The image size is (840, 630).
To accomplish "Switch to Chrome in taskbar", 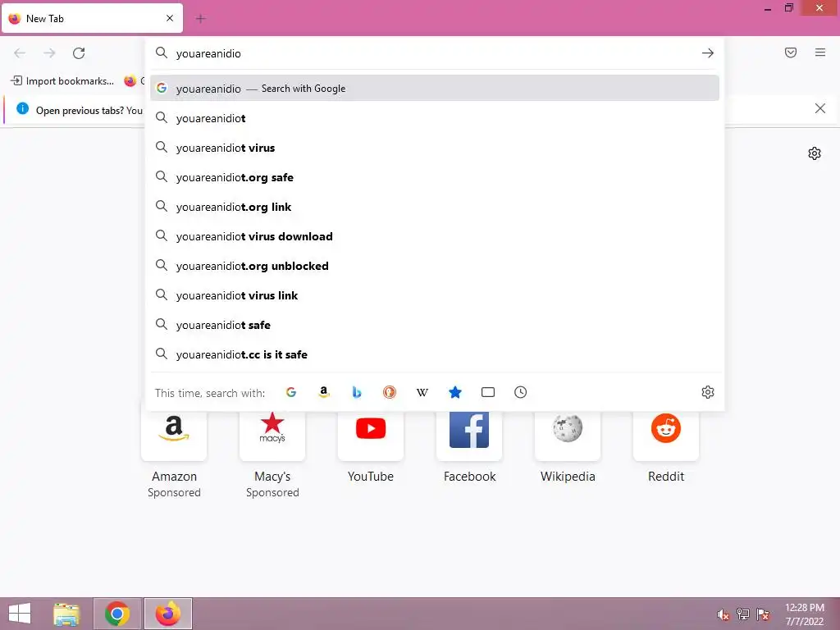I will (x=117, y=614).
